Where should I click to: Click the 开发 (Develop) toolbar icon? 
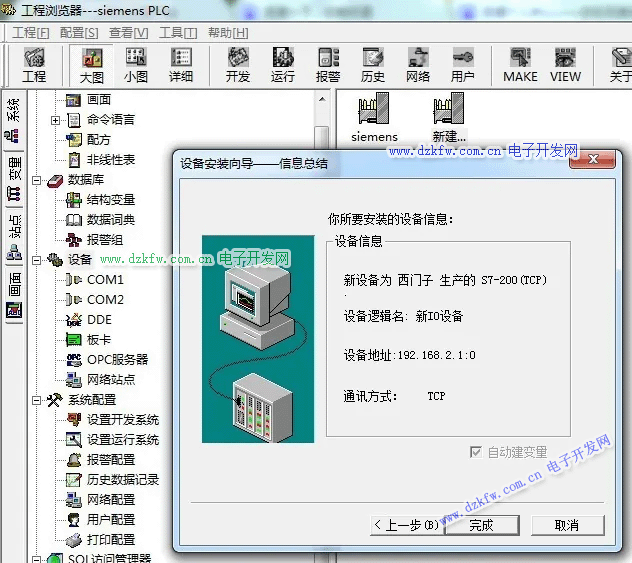pyautogui.click(x=238, y=64)
